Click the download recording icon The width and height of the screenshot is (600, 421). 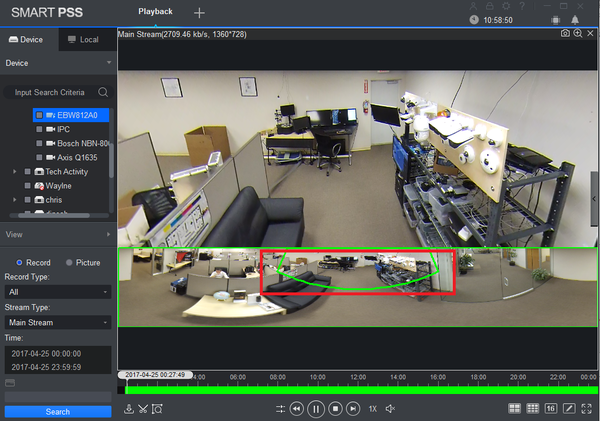[129, 409]
